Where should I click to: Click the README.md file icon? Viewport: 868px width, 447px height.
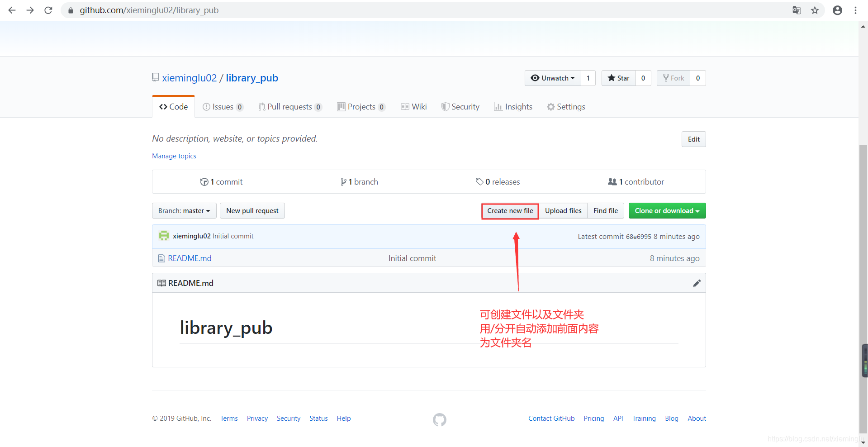click(x=161, y=258)
